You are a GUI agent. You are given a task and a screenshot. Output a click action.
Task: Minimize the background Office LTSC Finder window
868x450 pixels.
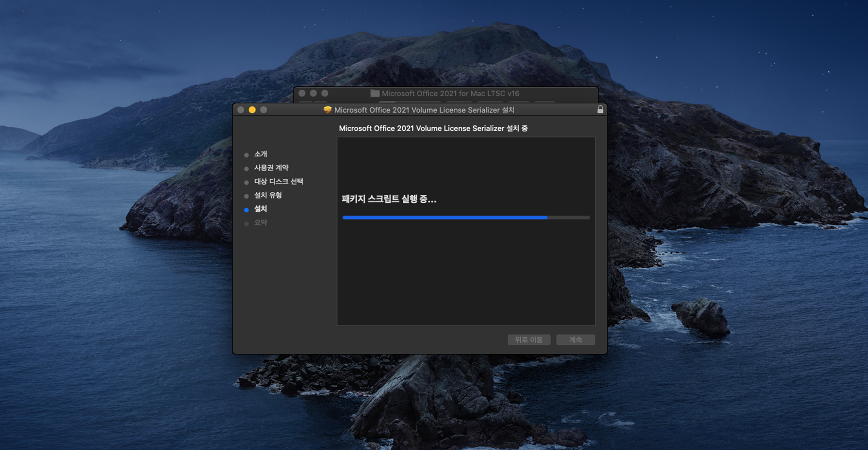313,93
